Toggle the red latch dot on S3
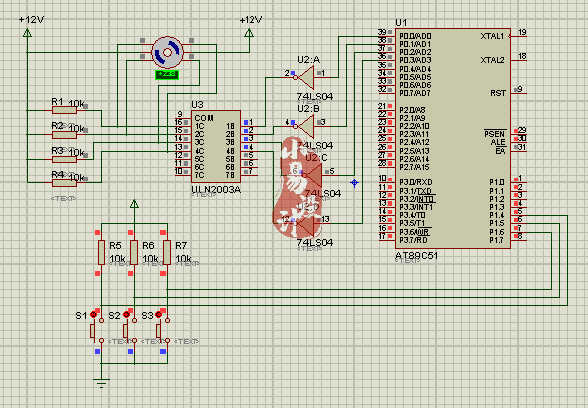Screen dimensions: 588x408 [x=159, y=314]
